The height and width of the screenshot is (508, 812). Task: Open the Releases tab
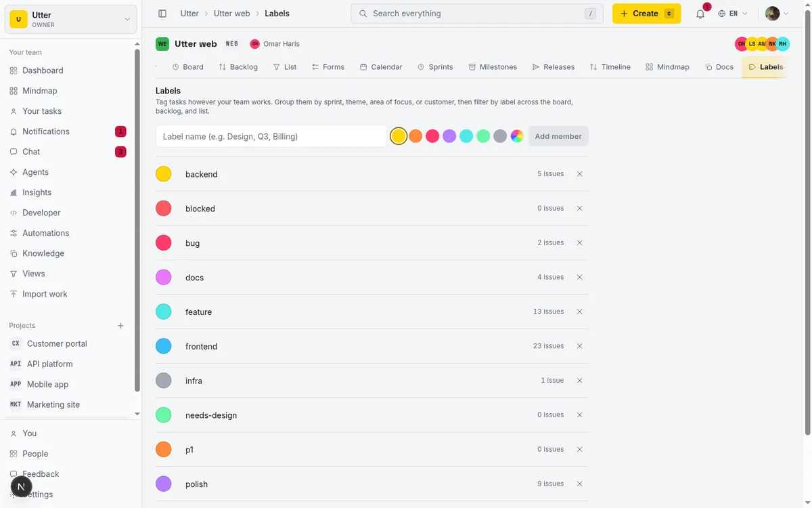[554, 67]
